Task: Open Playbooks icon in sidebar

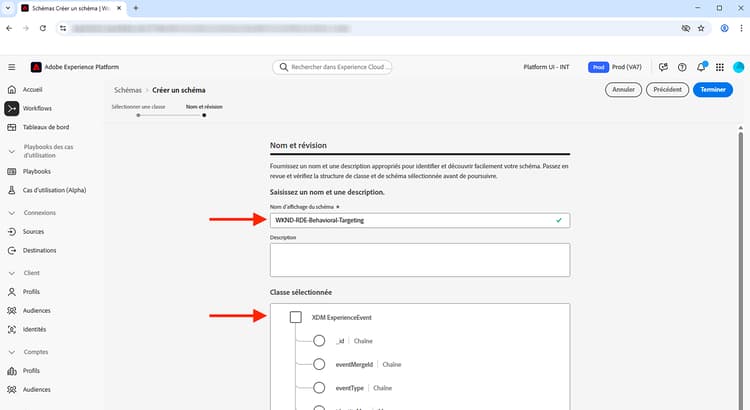Action: (12, 171)
